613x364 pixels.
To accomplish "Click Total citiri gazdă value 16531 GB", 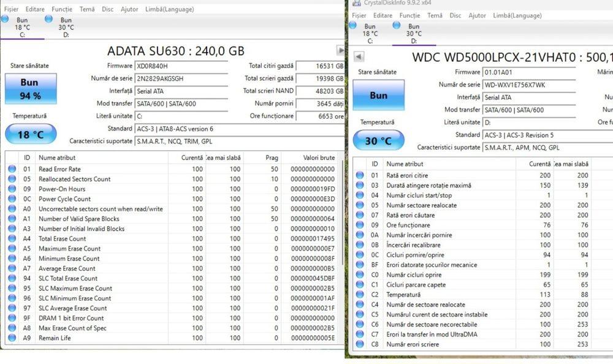I will 320,66.
